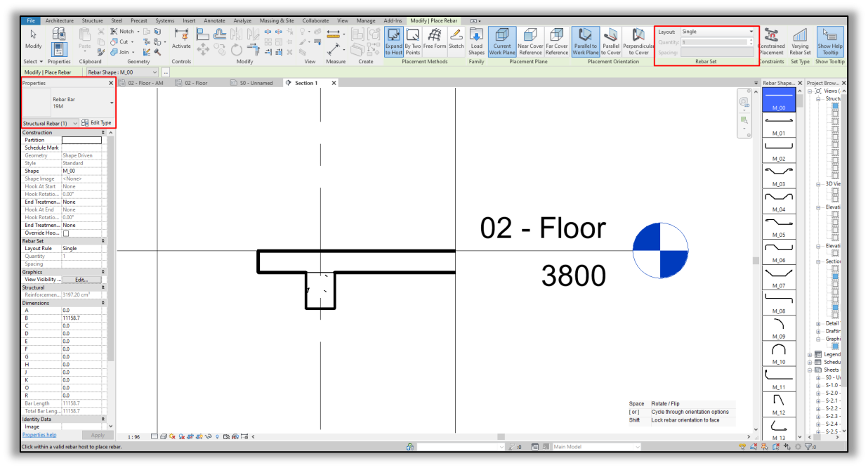Screen dimensions: 868x468
Task: Select the Varying Rebar Set tool
Action: pos(800,42)
